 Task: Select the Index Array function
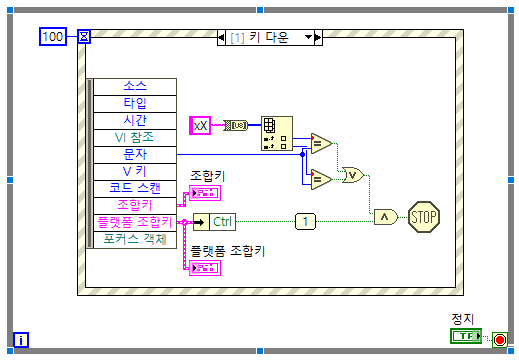pyautogui.click(x=277, y=133)
